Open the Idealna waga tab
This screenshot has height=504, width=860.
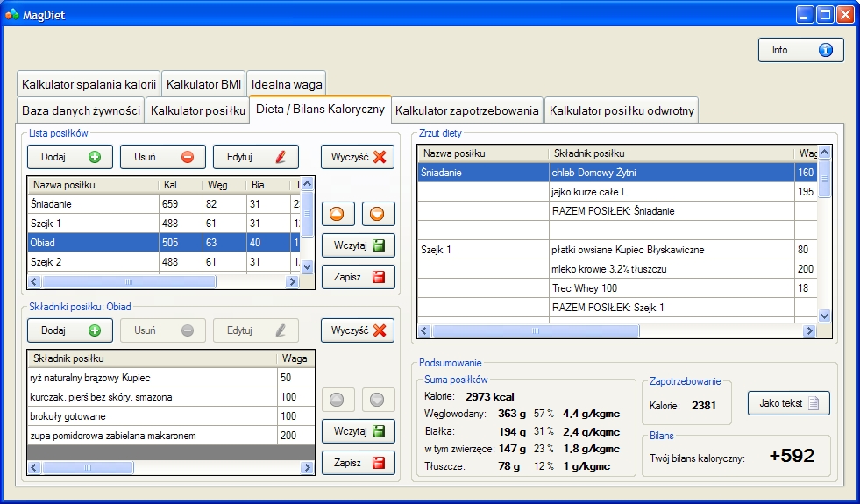click(x=287, y=84)
